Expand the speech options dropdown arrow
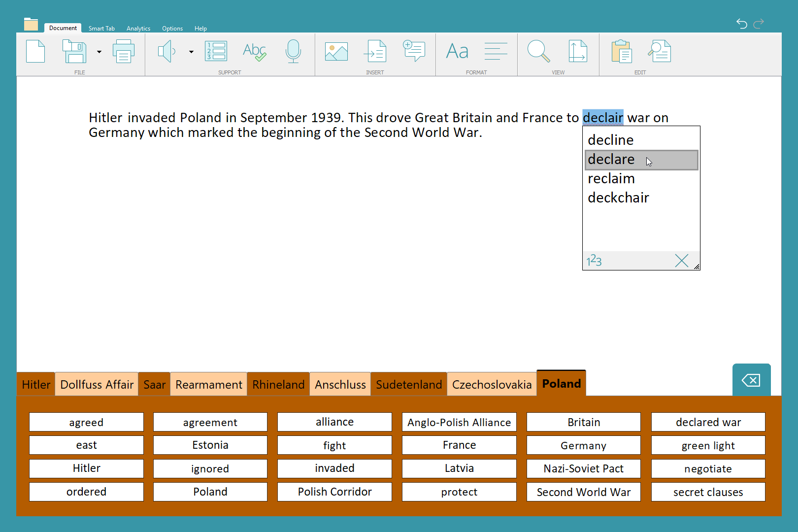The width and height of the screenshot is (798, 532). pyautogui.click(x=191, y=52)
